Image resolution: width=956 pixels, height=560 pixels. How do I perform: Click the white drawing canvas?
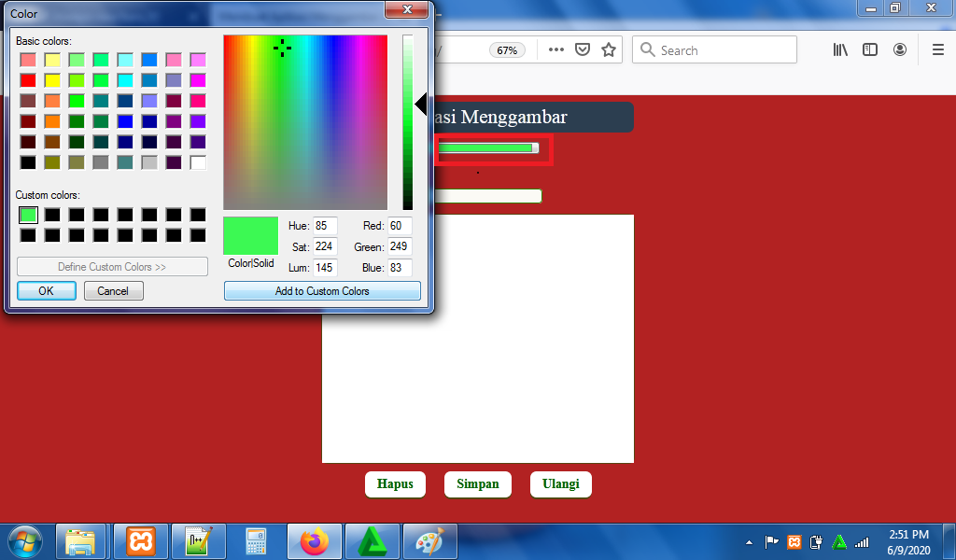tap(478, 339)
